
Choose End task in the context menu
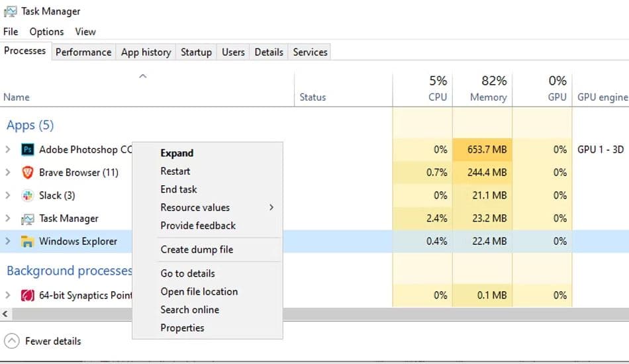(207, 189)
